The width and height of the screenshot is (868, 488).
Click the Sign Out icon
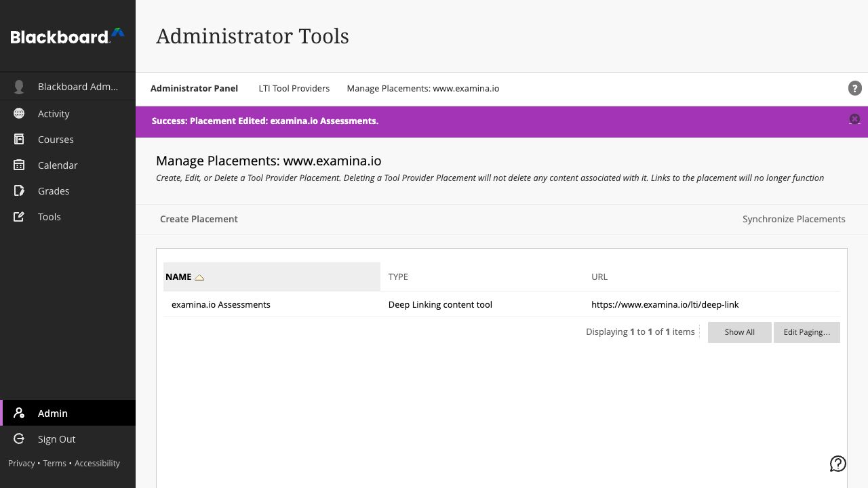tap(19, 439)
